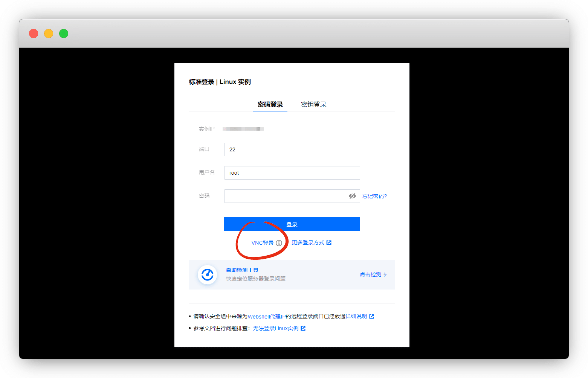Expand the 点击检测 chevron arrow
This screenshot has width=588, height=378.
click(385, 275)
